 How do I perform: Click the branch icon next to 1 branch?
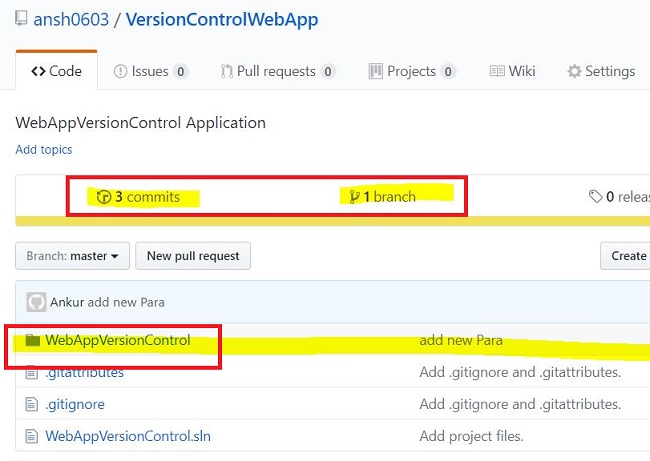click(354, 197)
